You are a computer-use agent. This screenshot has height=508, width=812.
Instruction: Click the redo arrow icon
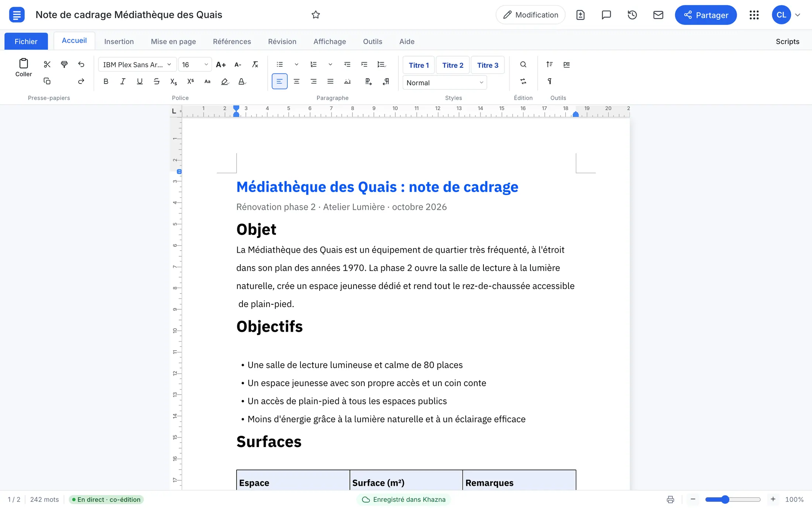pyautogui.click(x=81, y=81)
